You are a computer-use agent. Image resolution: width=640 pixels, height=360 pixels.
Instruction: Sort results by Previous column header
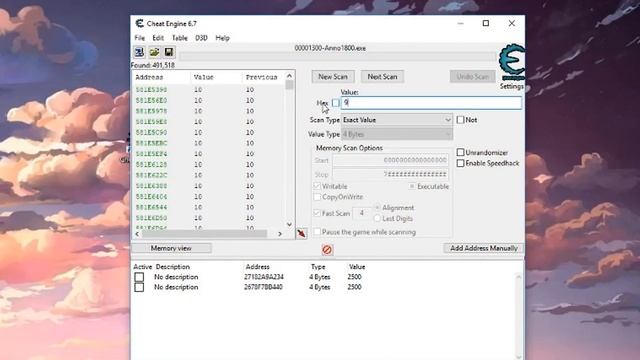coord(263,77)
